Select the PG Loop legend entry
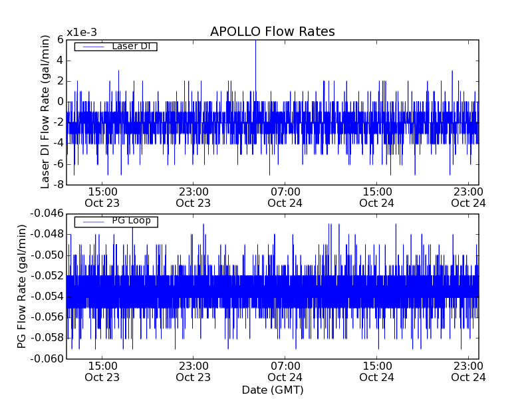The image size is (532, 399). click(x=131, y=221)
